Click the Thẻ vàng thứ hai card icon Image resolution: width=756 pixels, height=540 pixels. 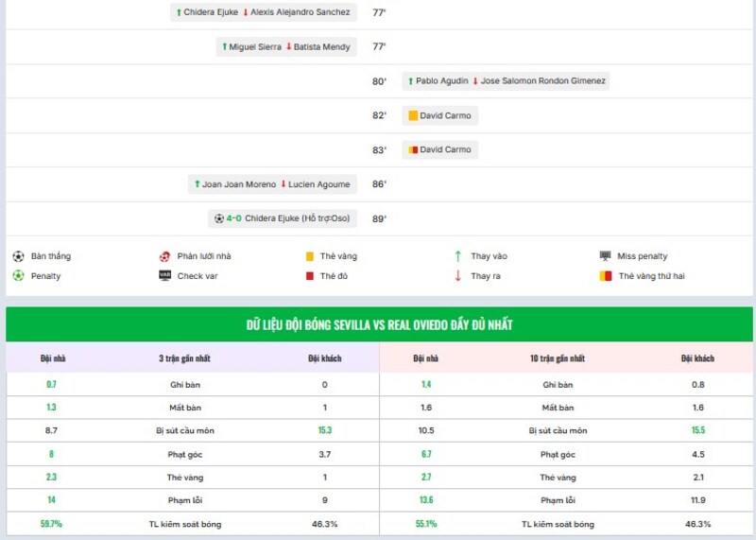point(605,276)
